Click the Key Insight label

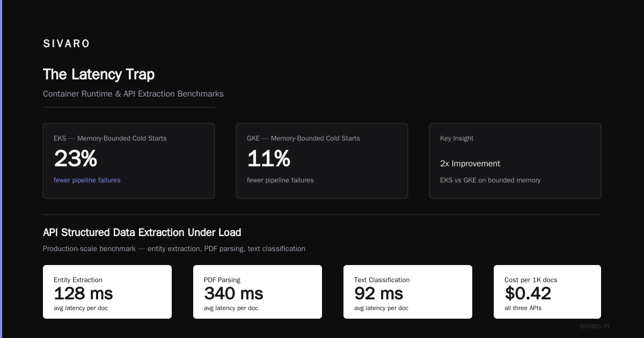point(457,138)
